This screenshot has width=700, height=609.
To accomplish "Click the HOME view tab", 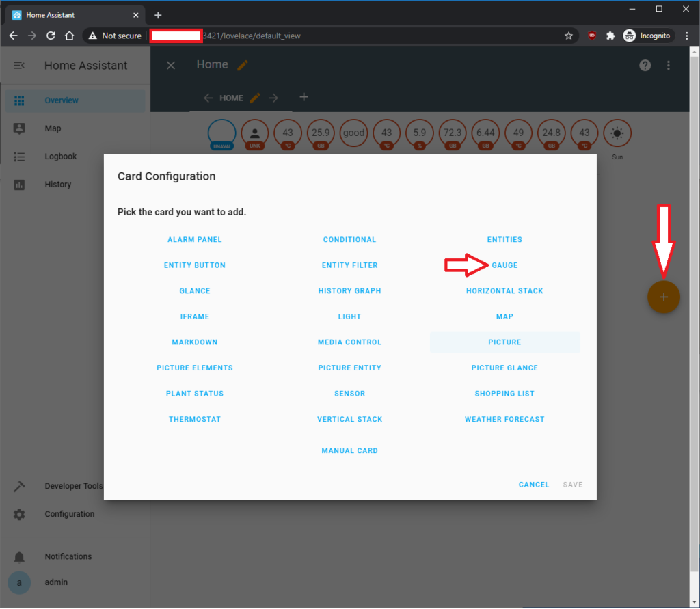I will [x=231, y=98].
